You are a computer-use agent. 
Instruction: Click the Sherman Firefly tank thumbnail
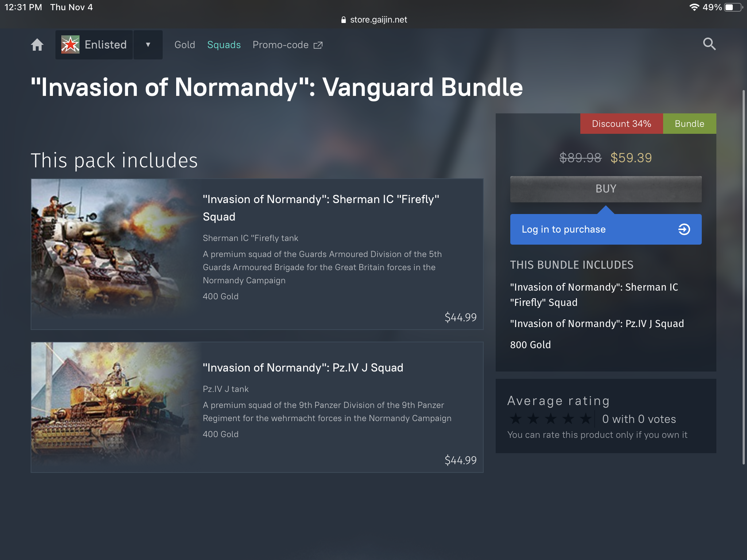point(113,254)
